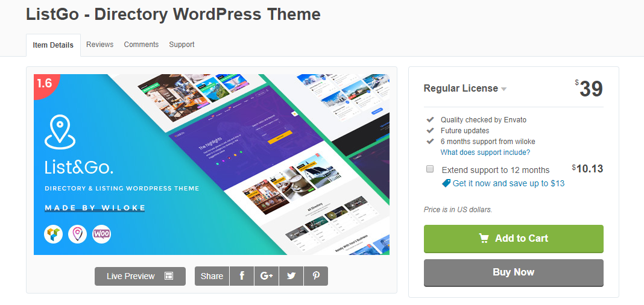
Task: Open the Item Details tab
Action: [54, 45]
